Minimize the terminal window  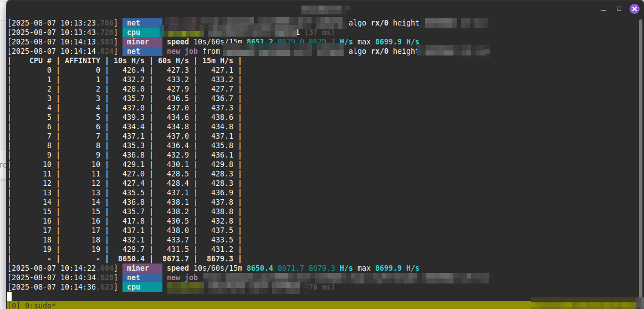(604, 9)
